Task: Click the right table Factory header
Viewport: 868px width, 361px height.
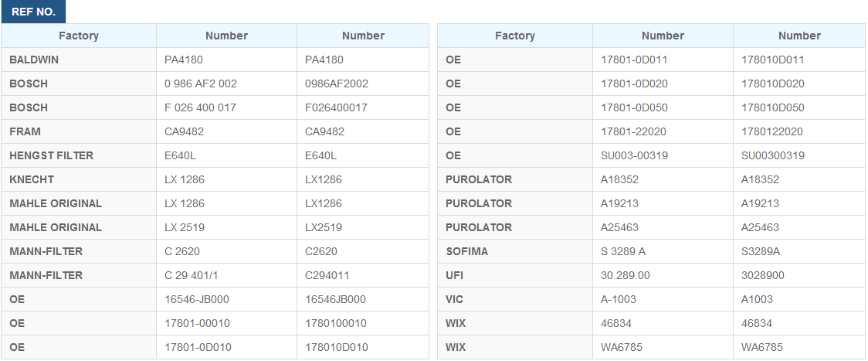Action: 514,36
